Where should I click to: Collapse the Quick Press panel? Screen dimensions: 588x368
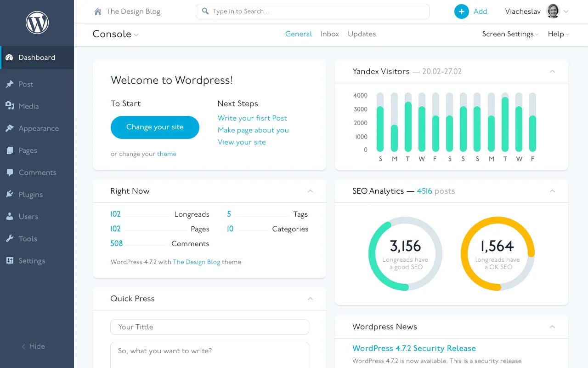(310, 299)
